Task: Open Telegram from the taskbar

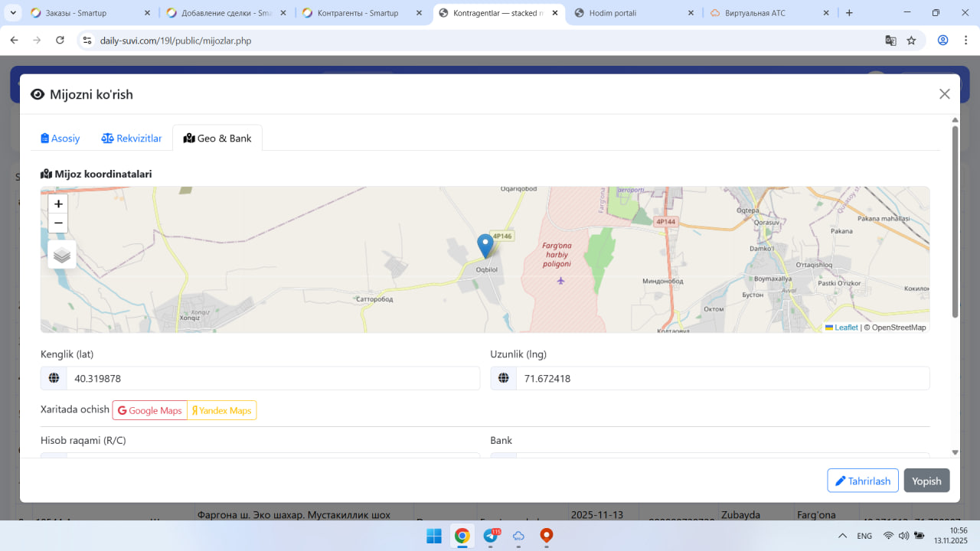Action: pyautogui.click(x=490, y=536)
